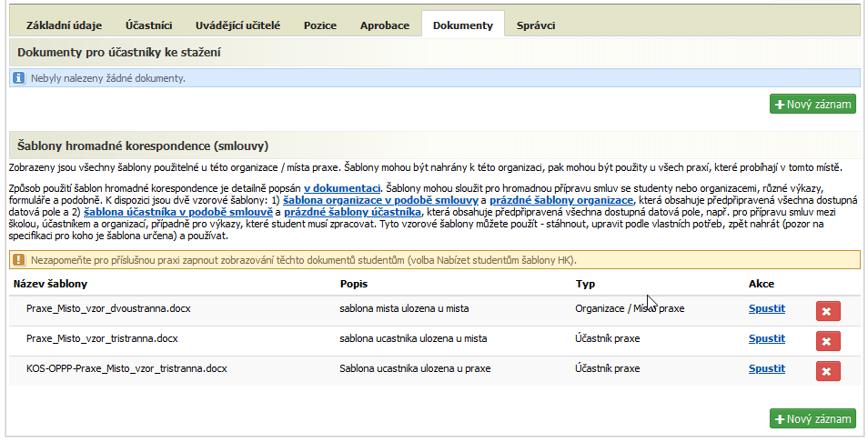The width and height of the screenshot is (868, 442).
Task: Run Spustit for Praxe_Misto_vzor_tristranna.docx
Action: [x=767, y=338]
